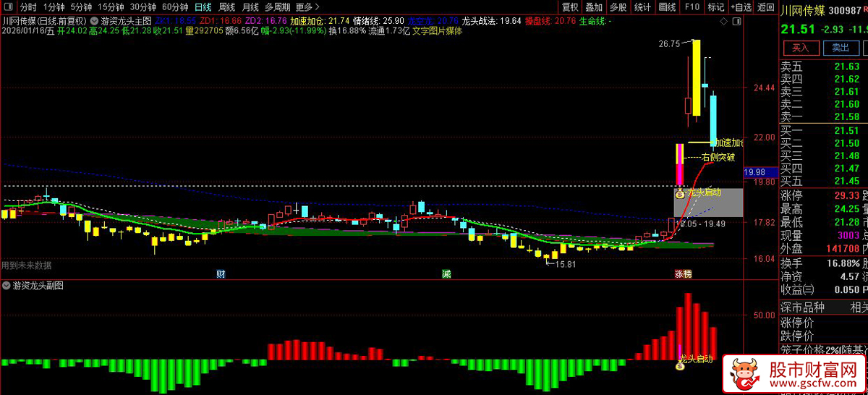868x395 pixels.
Task: Toggle the left sidebar panel icon
Action: click(9, 7)
